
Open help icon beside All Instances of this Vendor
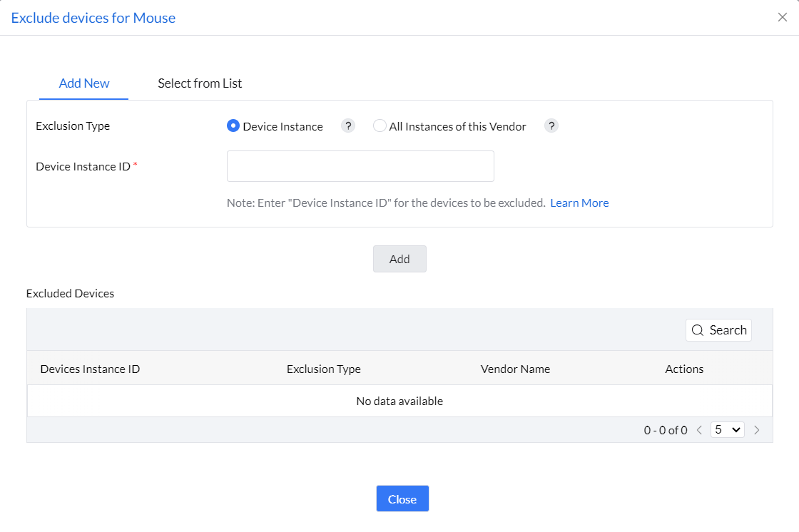tap(551, 126)
